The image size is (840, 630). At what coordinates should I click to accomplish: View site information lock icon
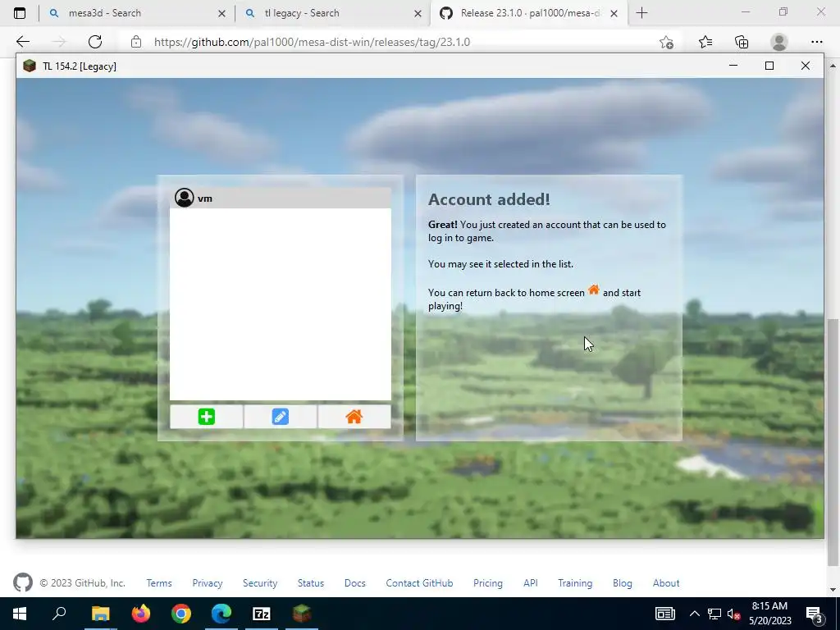coord(136,42)
